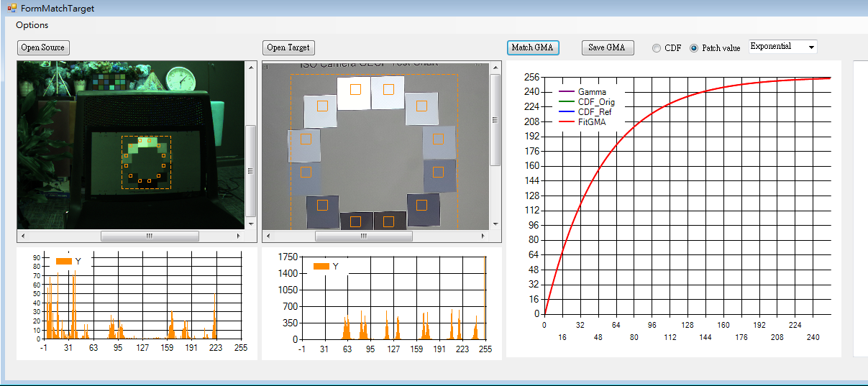
Task: Click the source image scroll left arrow
Action: 22,236
